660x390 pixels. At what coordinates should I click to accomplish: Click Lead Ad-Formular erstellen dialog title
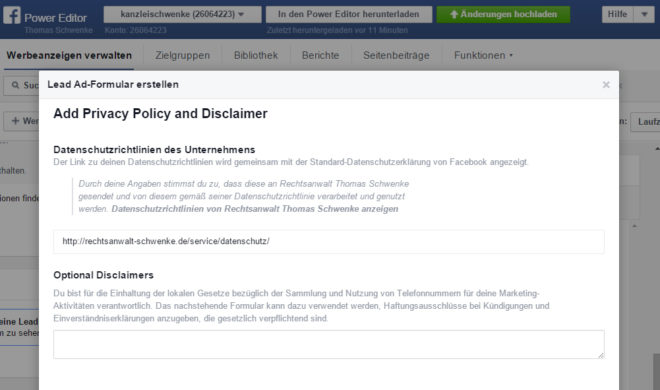(x=113, y=85)
